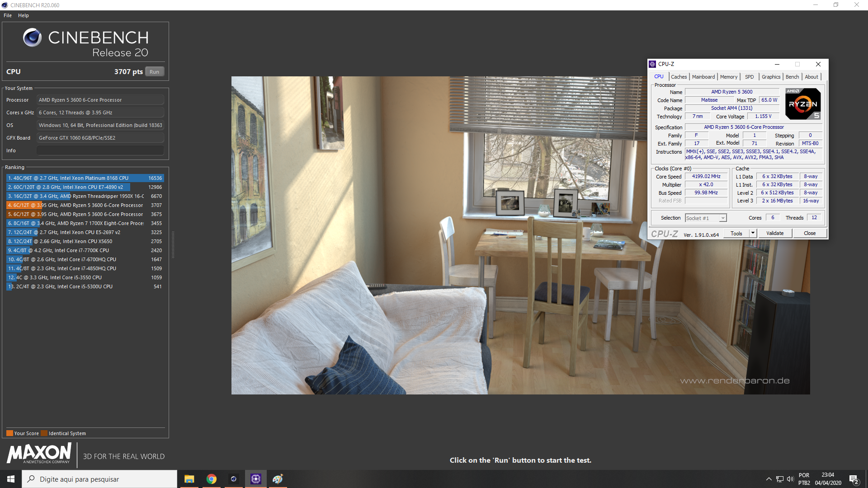
Task: Open the Socket #1 selection dropdown
Action: click(706, 218)
